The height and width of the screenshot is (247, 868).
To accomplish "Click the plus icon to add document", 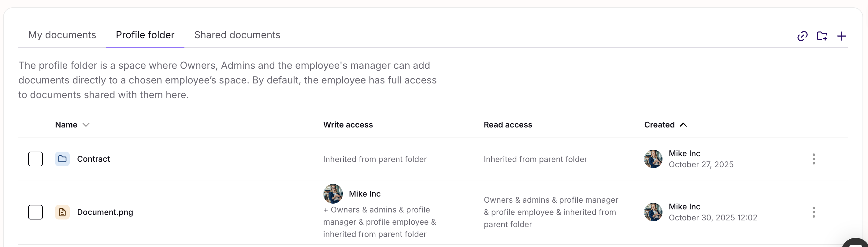I will (x=841, y=36).
